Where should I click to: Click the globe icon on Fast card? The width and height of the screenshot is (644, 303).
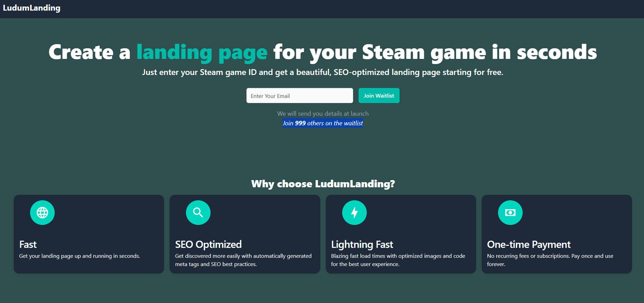[x=42, y=213]
